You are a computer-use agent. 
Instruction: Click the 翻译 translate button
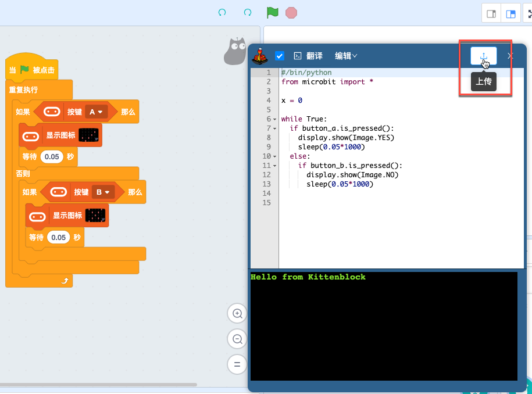point(308,56)
